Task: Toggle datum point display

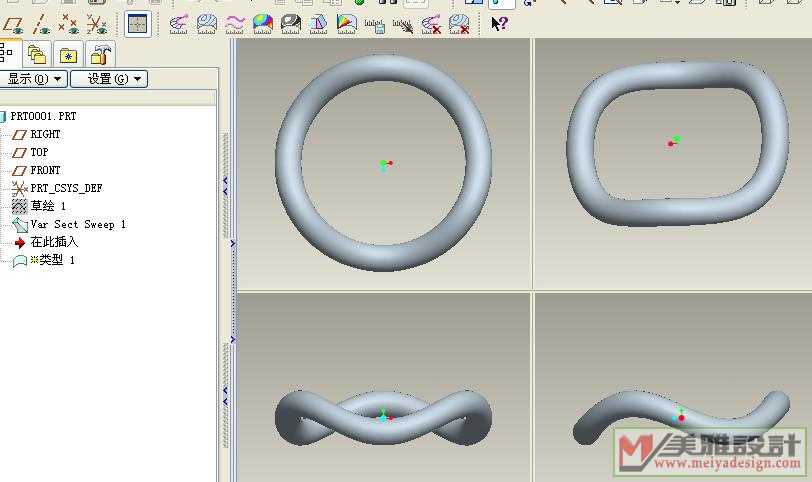Action: click(x=68, y=24)
